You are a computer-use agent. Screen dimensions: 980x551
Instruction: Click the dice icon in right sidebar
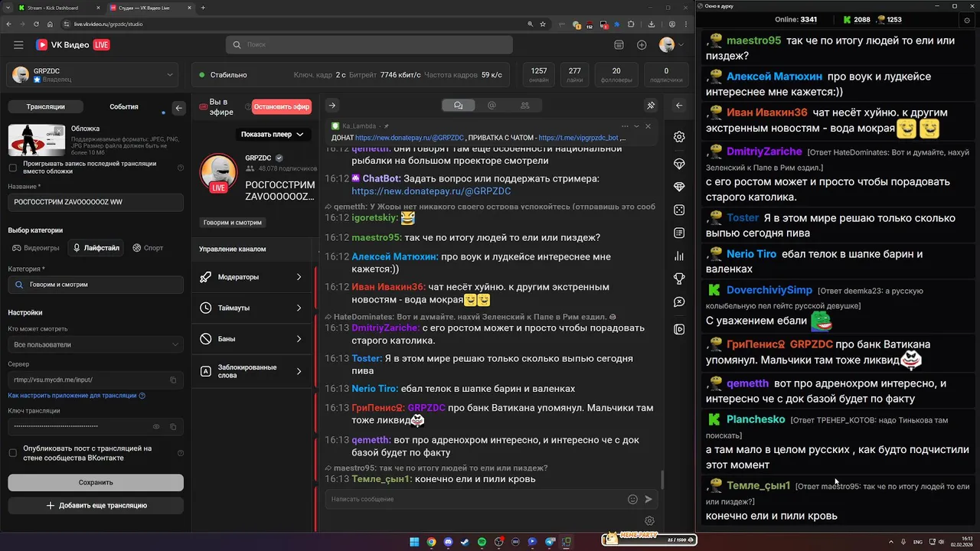679,210
